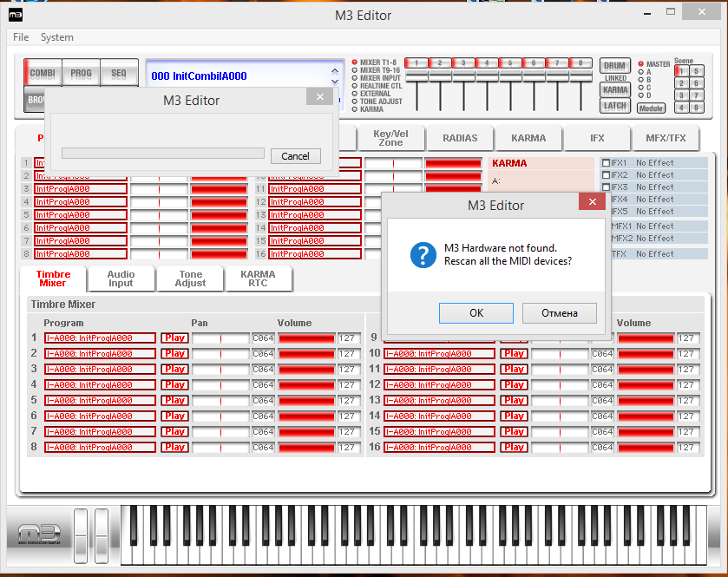The width and height of the screenshot is (728, 577).
Task: Click Отмена in the rescan MIDI dialog
Action: pyautogui.click(x=560, y=313)
